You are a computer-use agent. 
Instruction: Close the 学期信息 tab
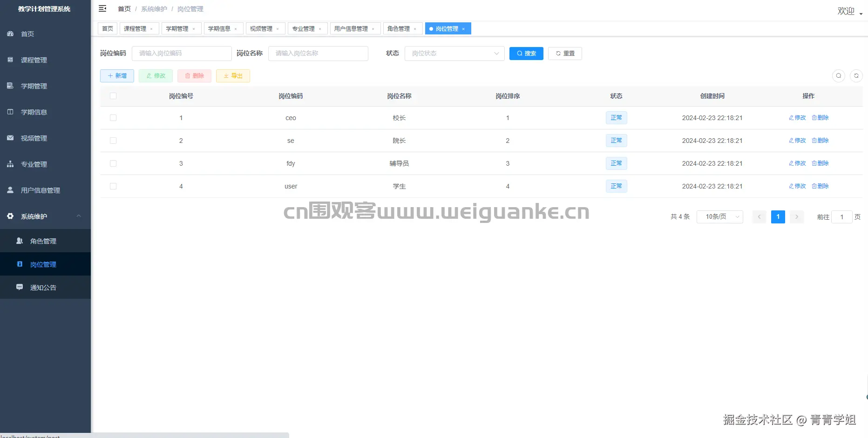236,29
